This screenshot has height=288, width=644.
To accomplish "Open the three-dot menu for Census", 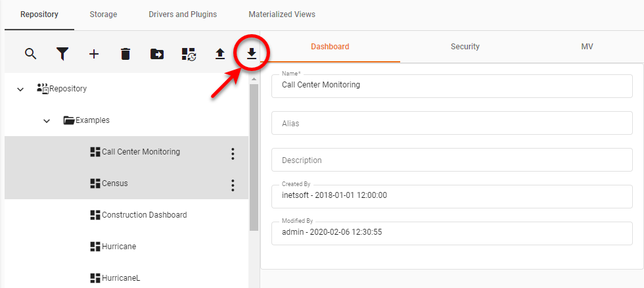I will 233,185.
